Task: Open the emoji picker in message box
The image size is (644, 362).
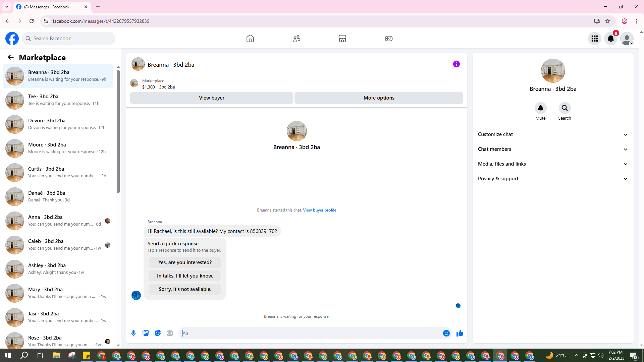Action: coord(446,333)
